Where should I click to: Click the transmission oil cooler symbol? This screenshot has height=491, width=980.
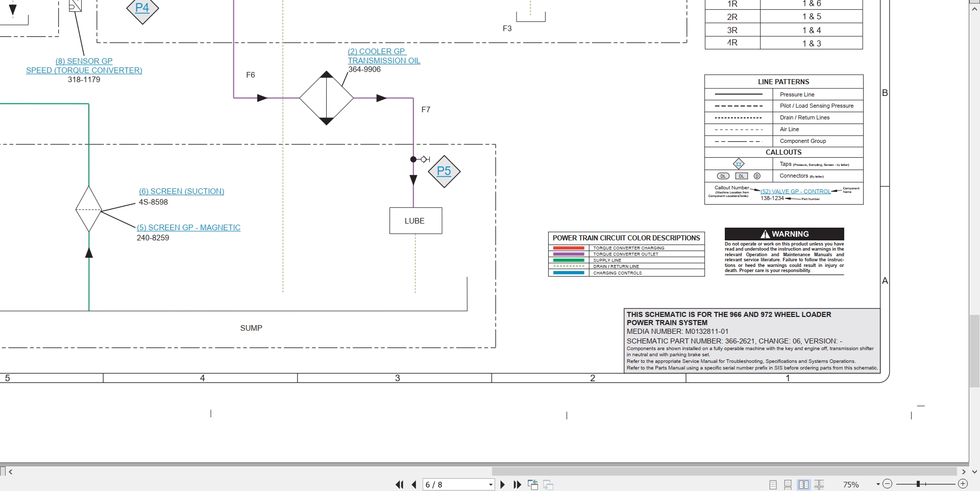point(327,98)
